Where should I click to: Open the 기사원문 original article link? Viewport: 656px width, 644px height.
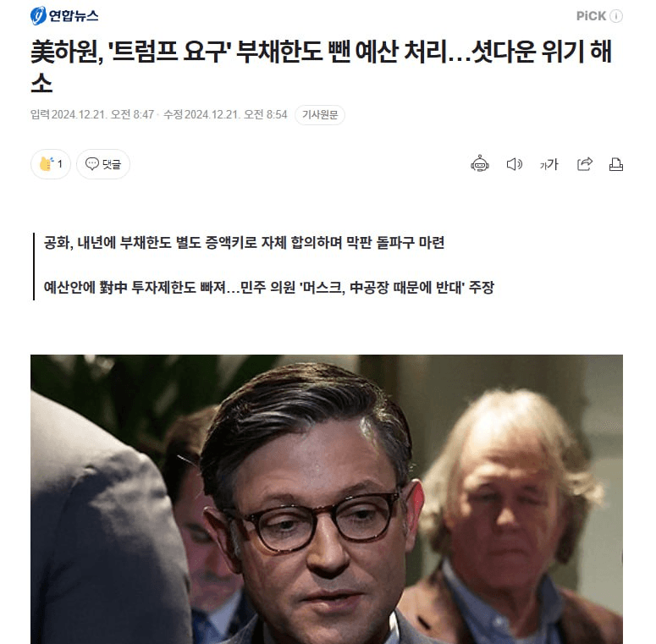pyautogui.click(x=320, y=114)
